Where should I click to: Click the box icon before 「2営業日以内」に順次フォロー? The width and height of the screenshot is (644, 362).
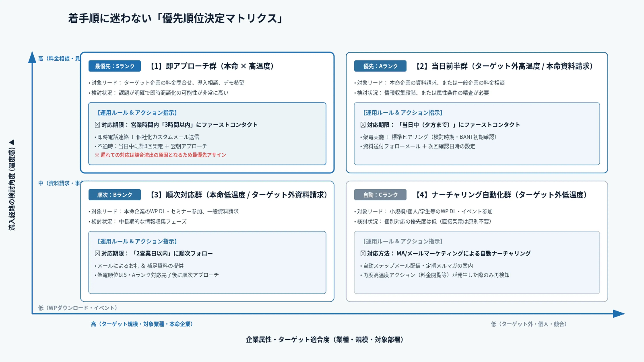click(97, 253)
